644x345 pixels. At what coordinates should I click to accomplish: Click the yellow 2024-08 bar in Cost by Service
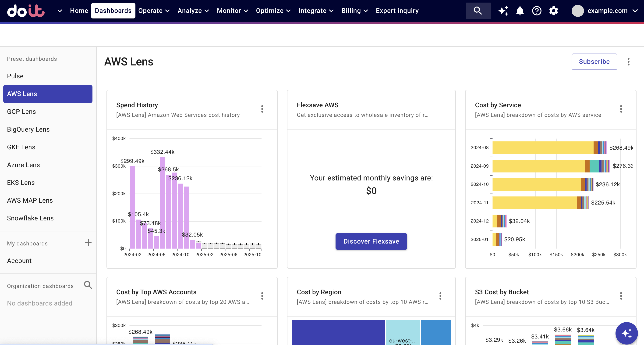(543, 148)
